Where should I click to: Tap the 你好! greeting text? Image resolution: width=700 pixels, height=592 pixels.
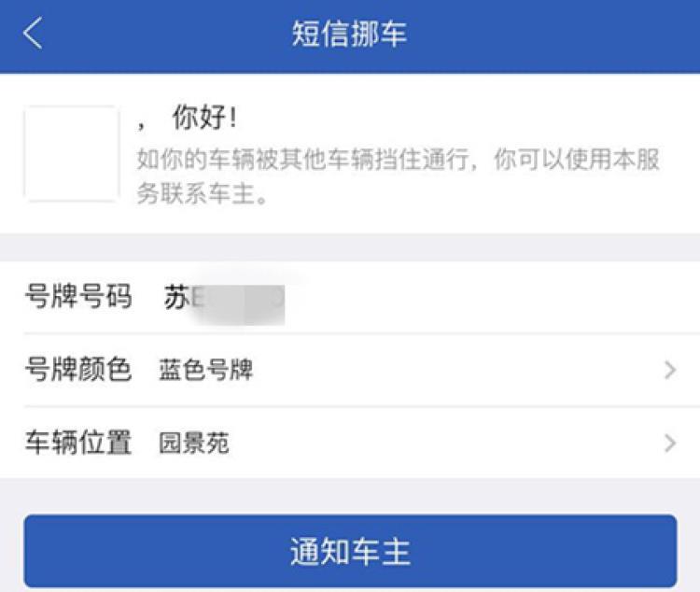coord(205,118)
